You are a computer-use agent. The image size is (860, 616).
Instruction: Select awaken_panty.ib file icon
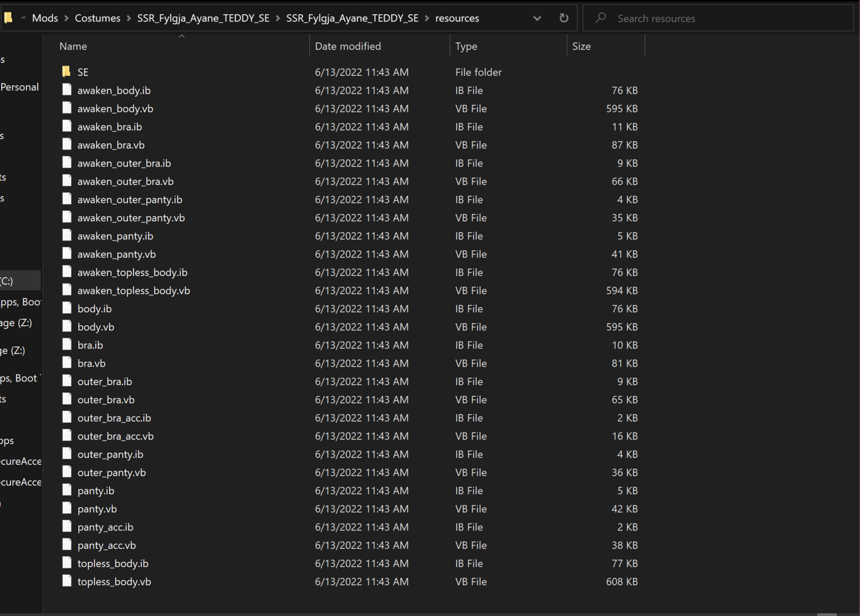click(x=67, y=235)
